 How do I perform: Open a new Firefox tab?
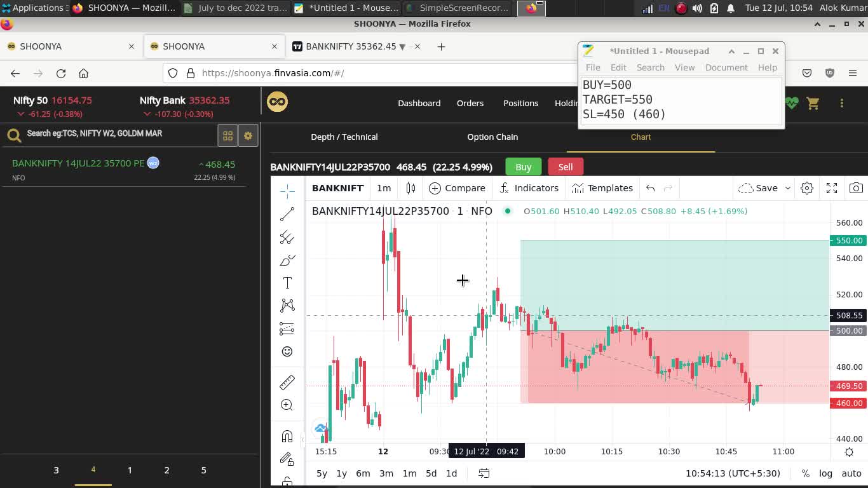pos(441,46)
